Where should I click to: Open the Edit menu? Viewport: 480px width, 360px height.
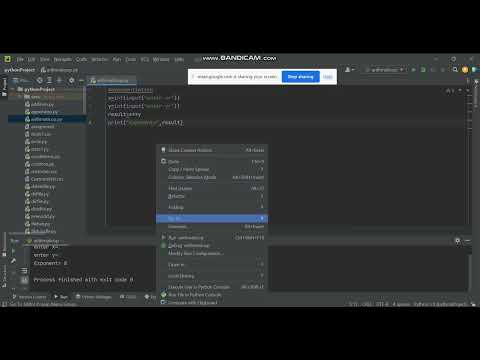(31, 59)
